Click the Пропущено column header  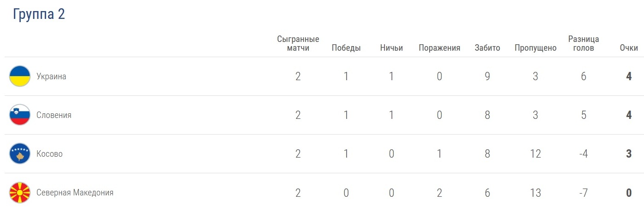point(535,48)
